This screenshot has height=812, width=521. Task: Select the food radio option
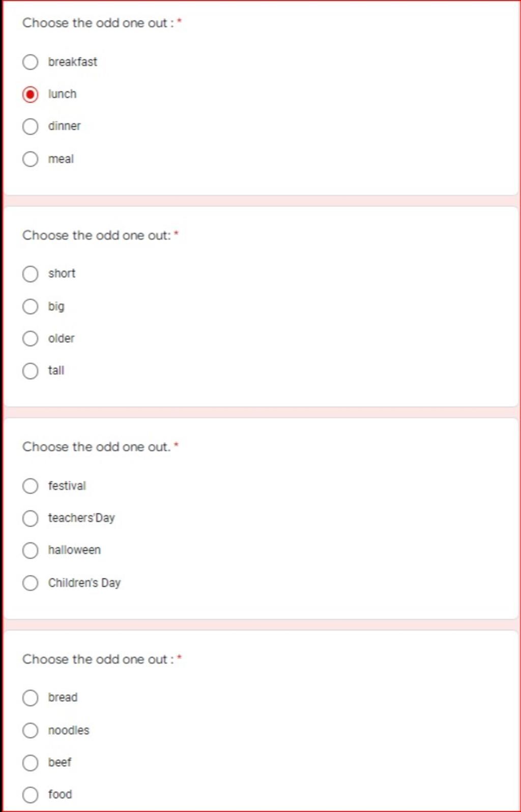(x=30, y=795)
